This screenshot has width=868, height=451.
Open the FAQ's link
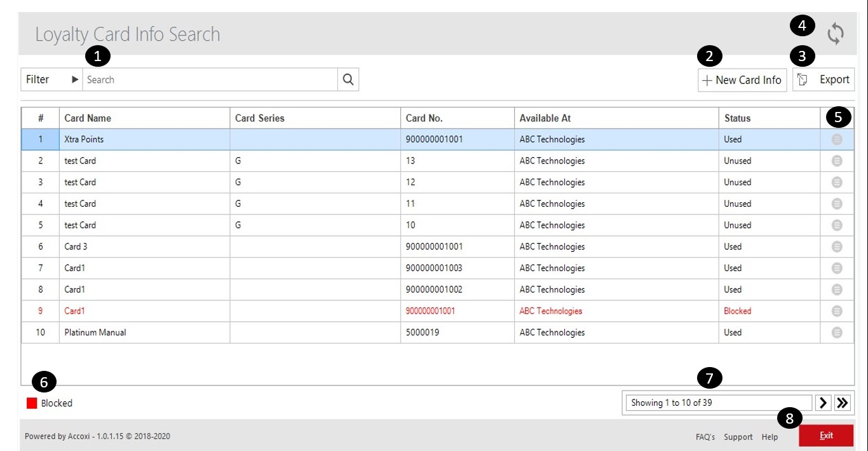point(705,437)
